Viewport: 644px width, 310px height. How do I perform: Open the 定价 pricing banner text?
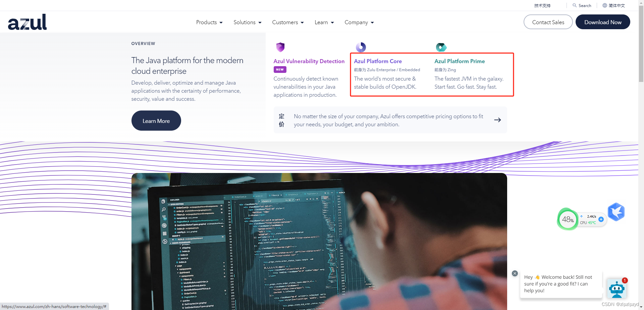pyautogui.click(x=282, y=120)
